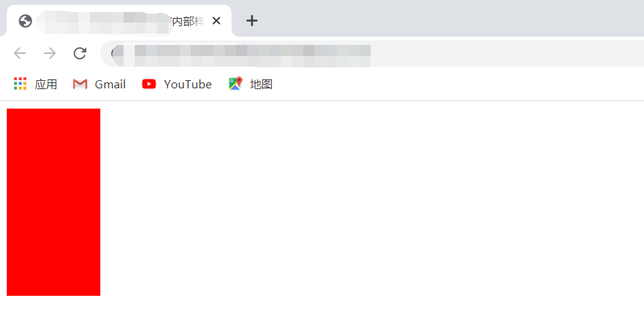This screenshot has width=644, height=319.
Task: Click the Gmail envelope icon
Action: pyautogui.click(x=80, y=84)
